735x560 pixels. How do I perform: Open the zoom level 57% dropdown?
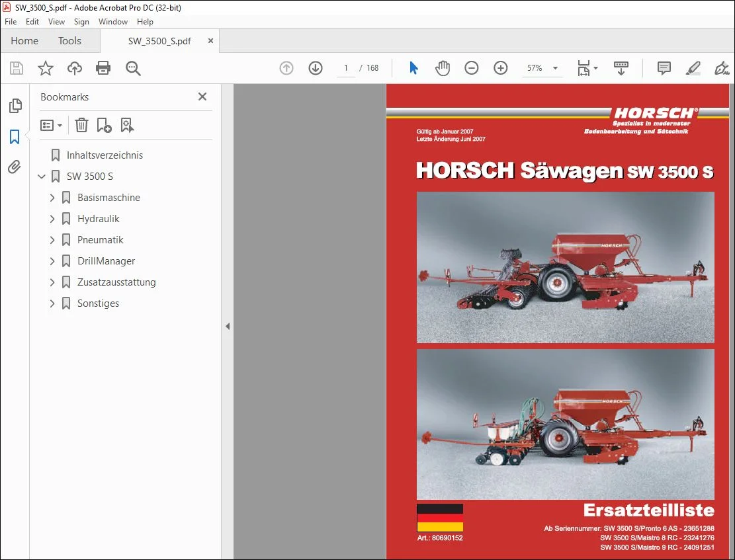coord(556,68)
